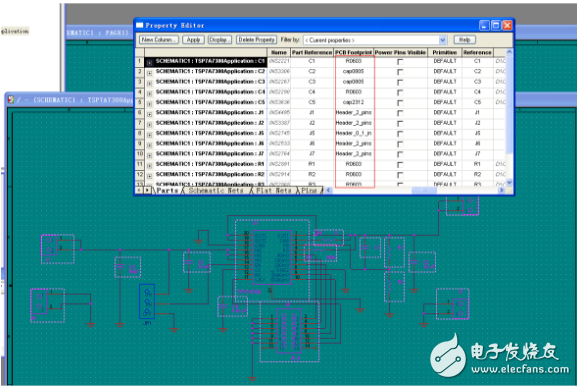Click horizontal scrollbar right arrow

pos(501,190)
